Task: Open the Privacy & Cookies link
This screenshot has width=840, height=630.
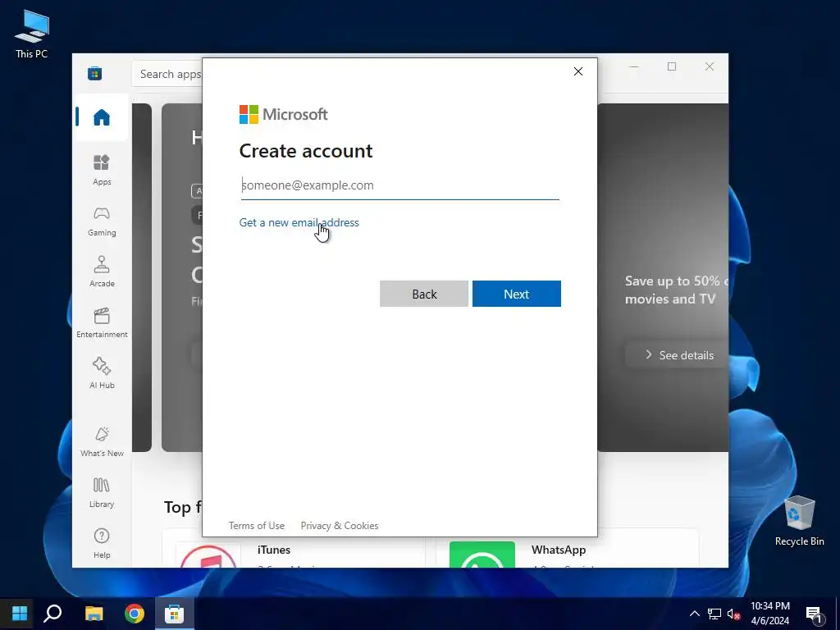Action: point(340,526)
